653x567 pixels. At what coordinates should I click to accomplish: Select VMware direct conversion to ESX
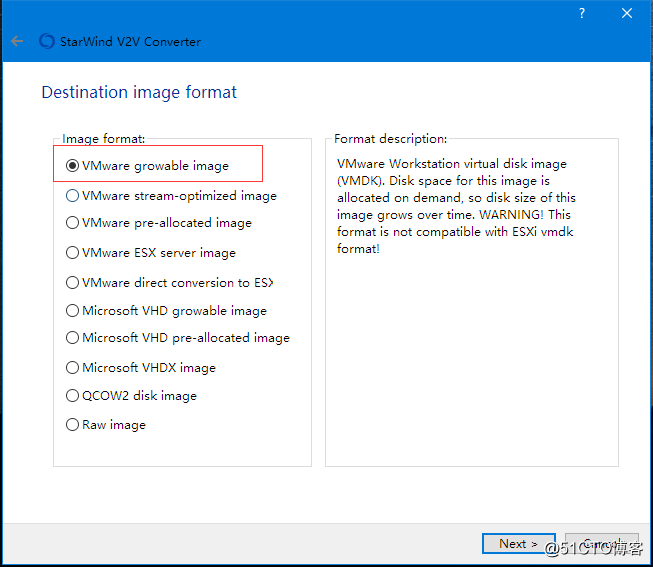[x=169, y=283]
